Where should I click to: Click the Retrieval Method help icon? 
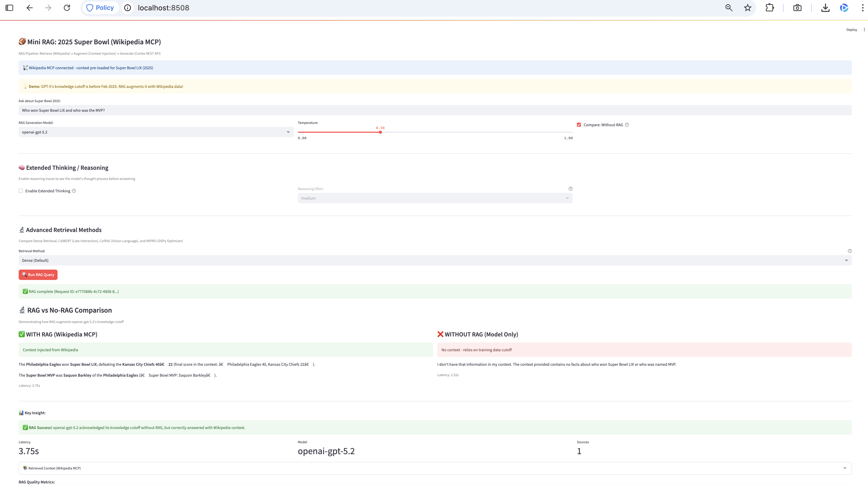coord(850,251)
